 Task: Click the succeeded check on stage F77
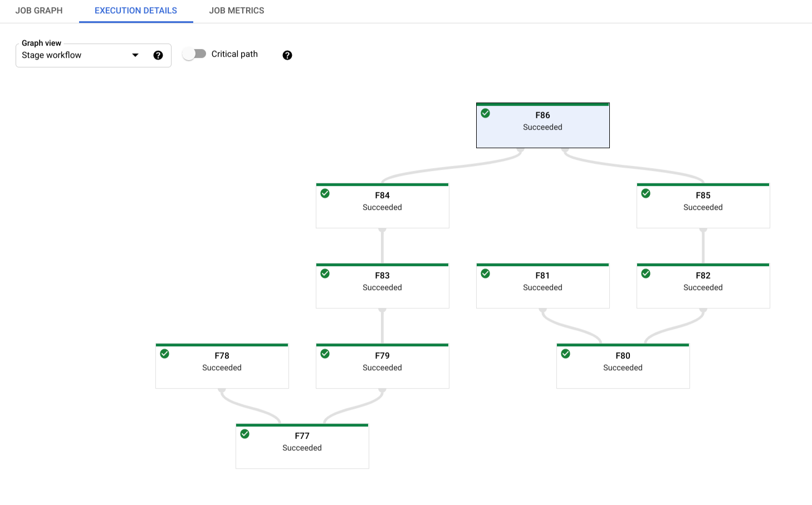coord(244,434)
